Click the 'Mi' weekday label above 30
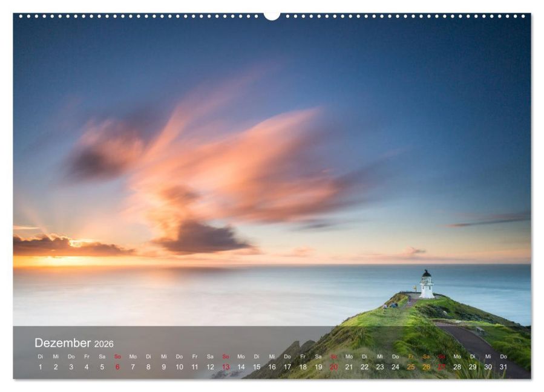 488,357
